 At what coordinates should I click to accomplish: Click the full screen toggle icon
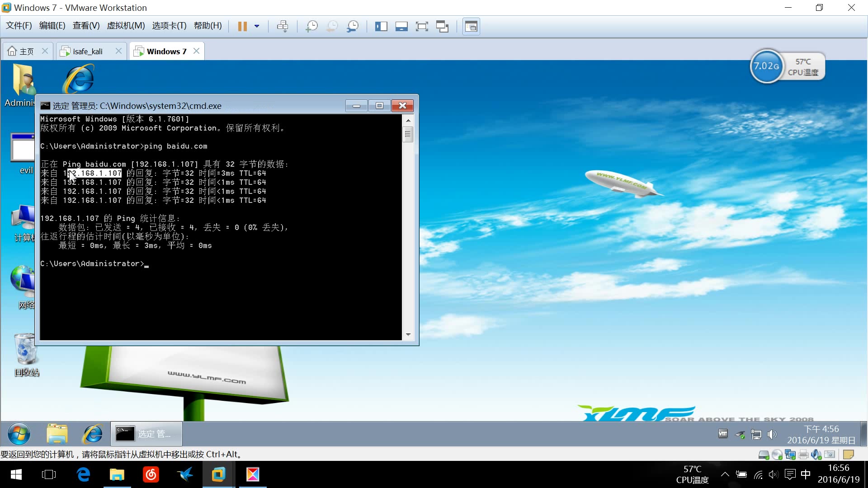coord(421,26)
